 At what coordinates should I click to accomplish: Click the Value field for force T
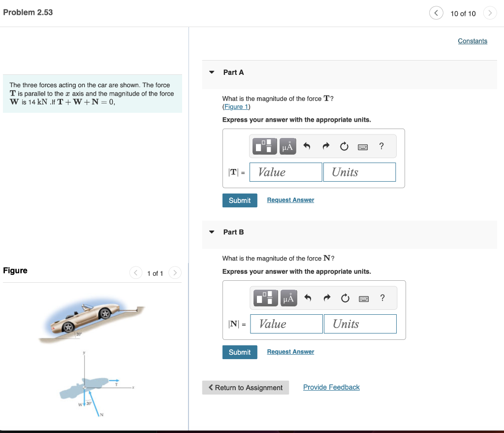tap(285, 172)
